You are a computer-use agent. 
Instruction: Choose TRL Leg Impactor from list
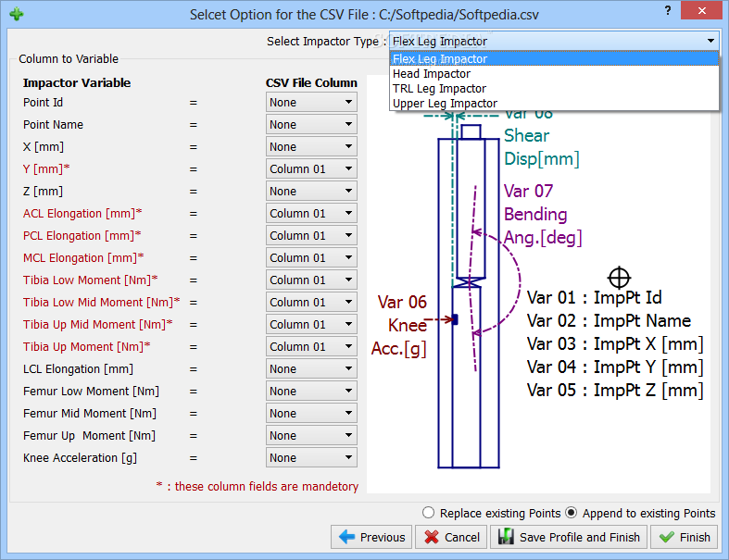click(x=554, y=88)
